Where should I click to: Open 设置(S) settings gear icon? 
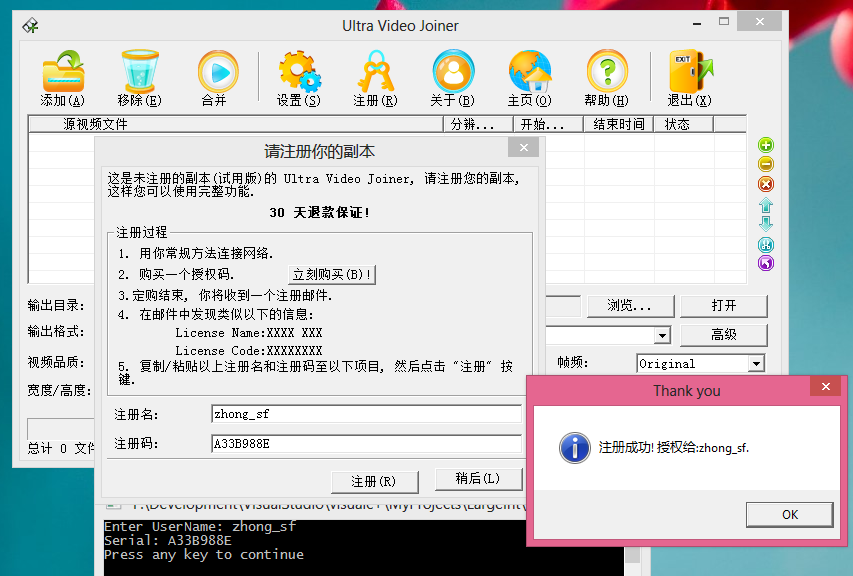tap(299, 71)
